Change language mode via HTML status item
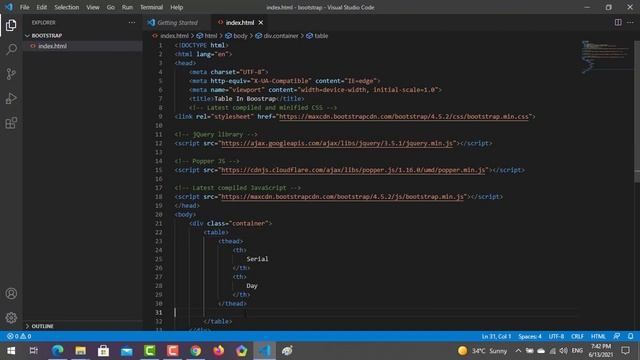The width and height of the screenshot is (640, 360). pyautogui.click(x=598, y=336)
